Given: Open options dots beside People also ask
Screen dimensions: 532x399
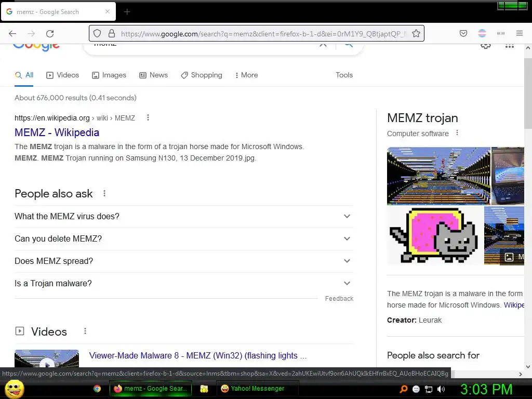Looking at the screenshot, I should 104,193.
